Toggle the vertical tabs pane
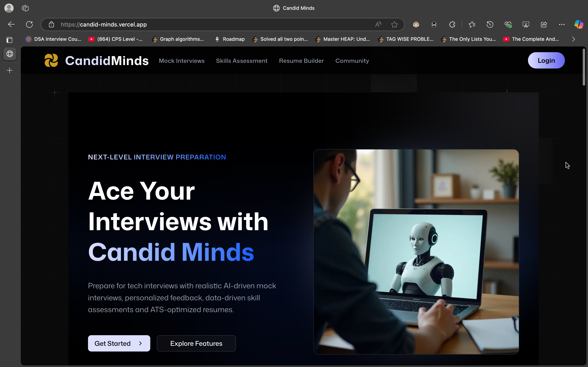Image resolution: width=588 pixels, height=367 pixels. click(9, 40)
